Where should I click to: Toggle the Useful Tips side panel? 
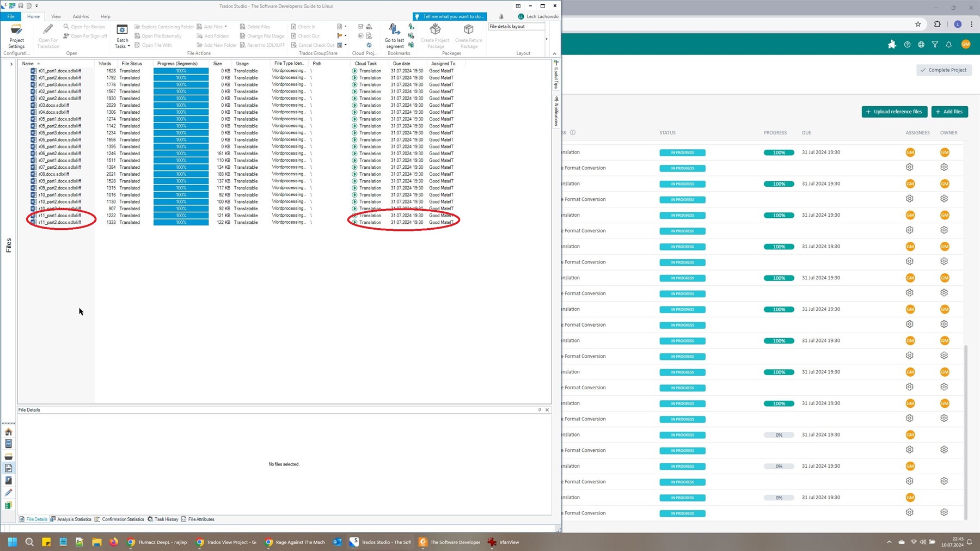pos(555,76)
